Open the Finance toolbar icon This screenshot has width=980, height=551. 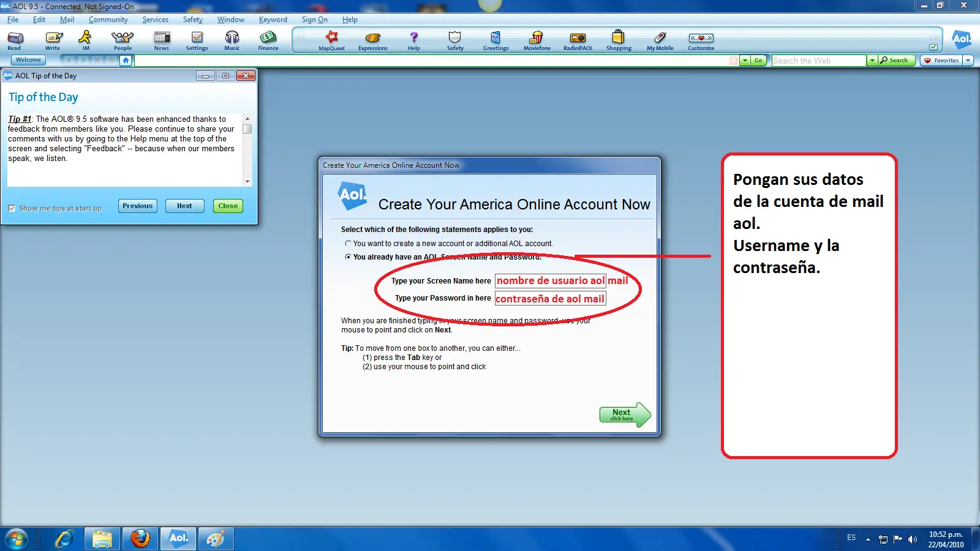click(268, 40)
